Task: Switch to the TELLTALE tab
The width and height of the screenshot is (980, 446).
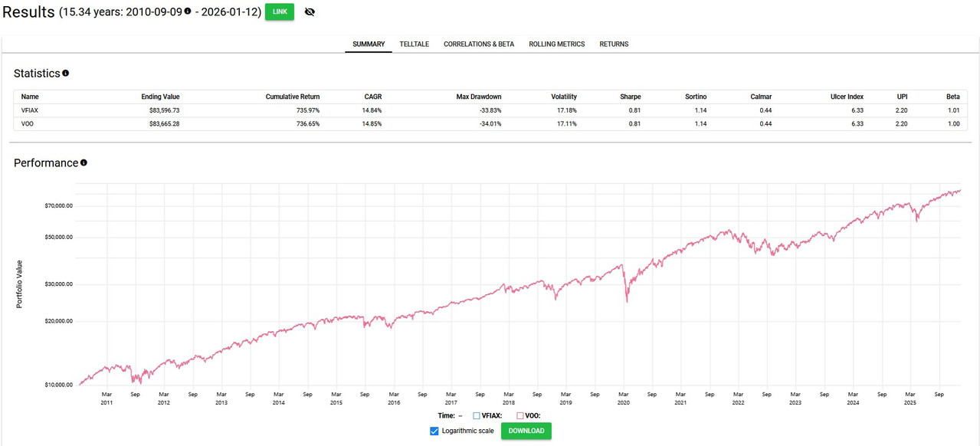Action: 415,44
